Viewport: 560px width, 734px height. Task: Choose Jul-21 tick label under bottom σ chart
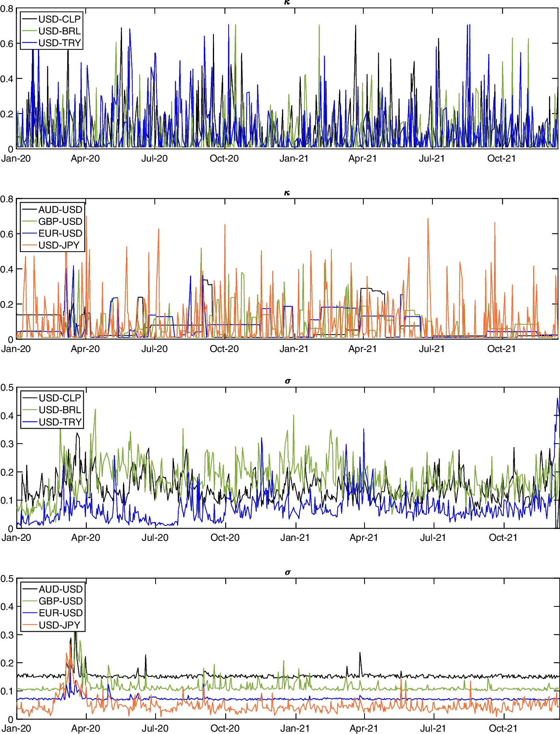point(433,728)
